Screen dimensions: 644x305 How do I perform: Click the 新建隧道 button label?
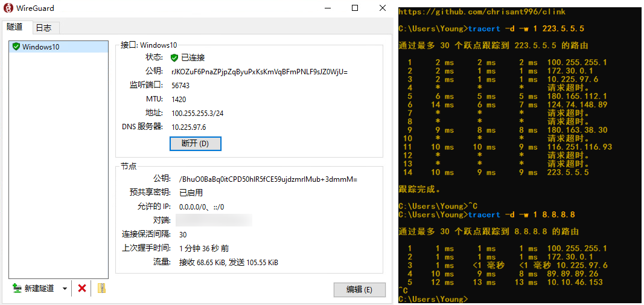(x=39, y=289)
